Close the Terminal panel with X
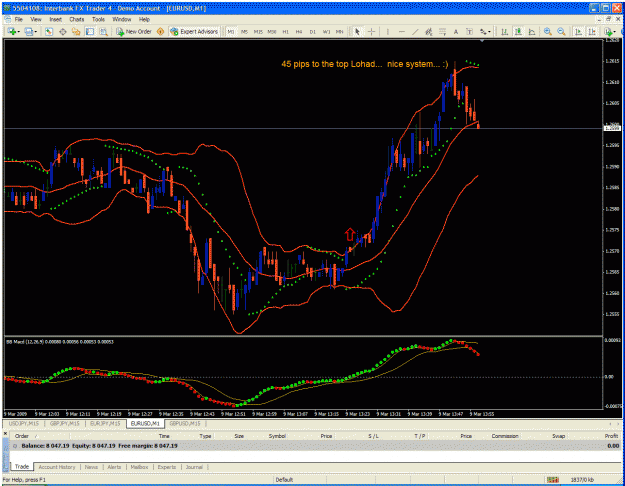This screenshot has width=625, height=486. pos(6,433)
